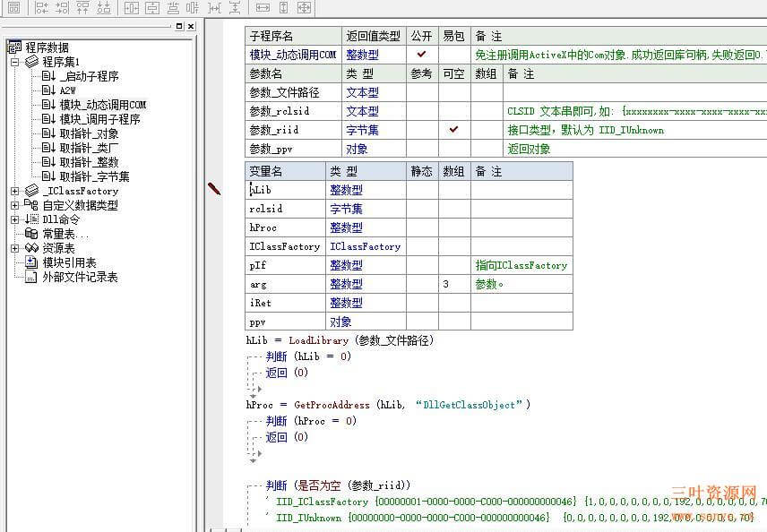Viewport: 767px width, 532px height.
Task: Click the make same height toolbar icon
Action: click(x=284, y=8)
